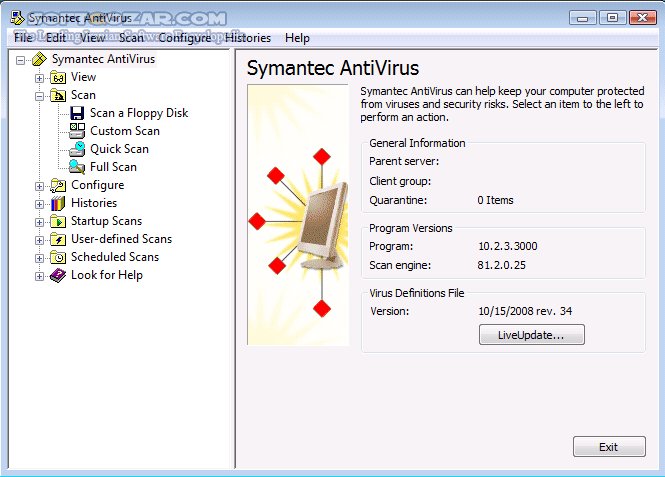The image size is (665, 477).
Task: Click the Configure folder icon
Action: (58, 185)
